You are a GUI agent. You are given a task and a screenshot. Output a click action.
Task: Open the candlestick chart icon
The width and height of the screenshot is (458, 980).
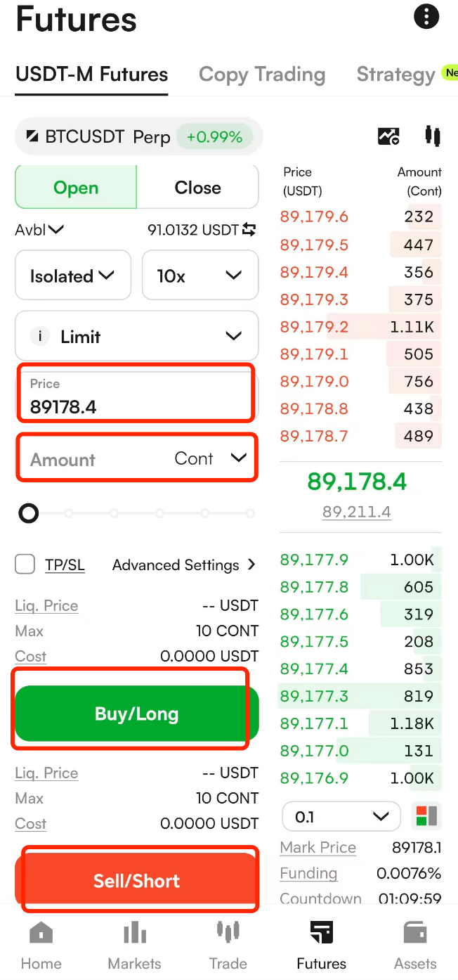coord(432,136)
